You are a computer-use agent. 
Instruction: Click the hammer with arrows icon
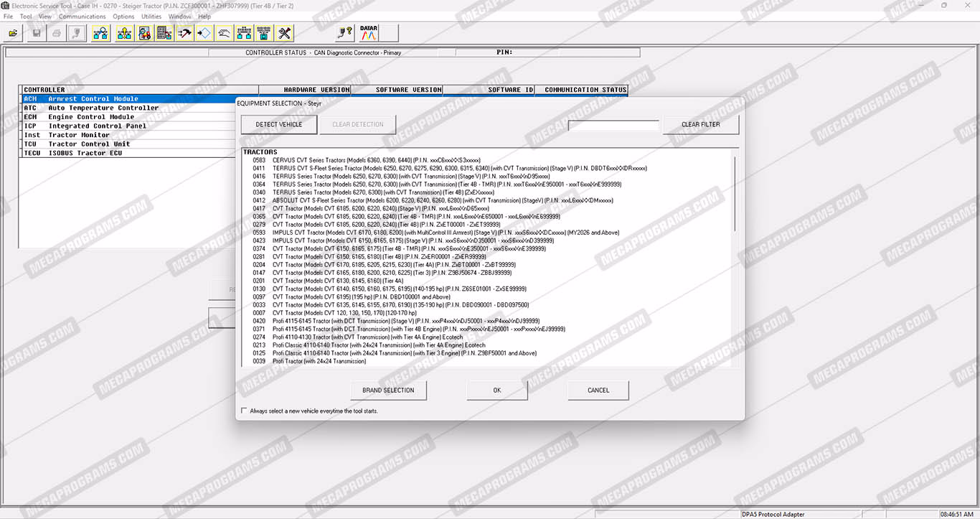(184, 33)
